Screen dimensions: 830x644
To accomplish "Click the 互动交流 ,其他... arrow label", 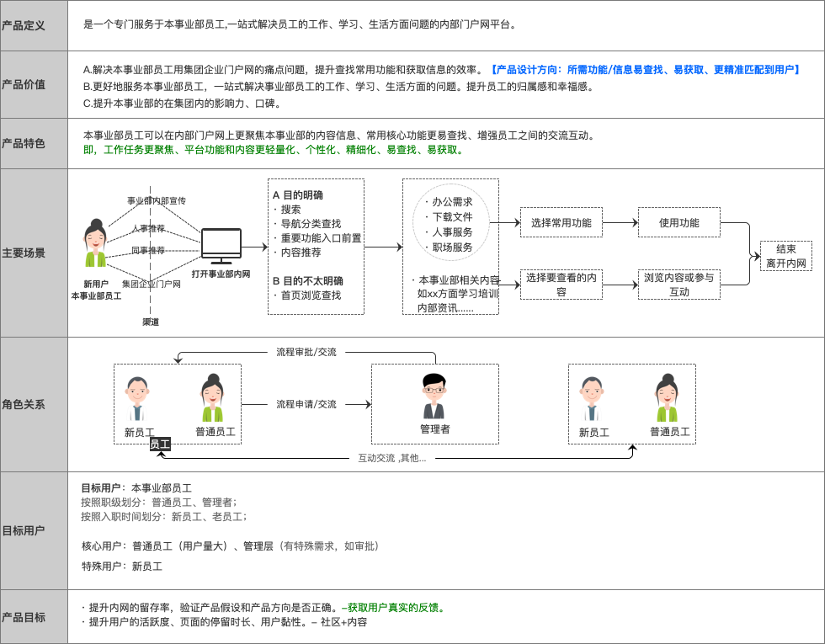I will pyautogui.click(x=392, y=458).
